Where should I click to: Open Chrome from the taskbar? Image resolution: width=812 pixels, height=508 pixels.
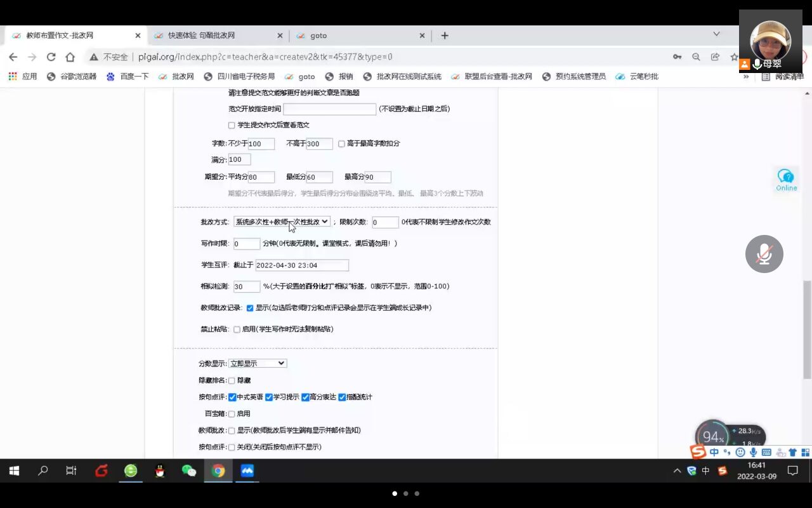[218, 471]
